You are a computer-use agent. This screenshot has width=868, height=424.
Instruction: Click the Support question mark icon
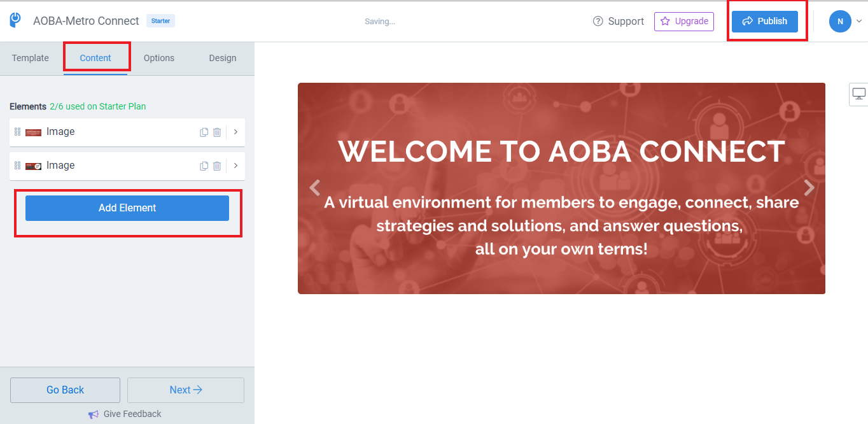click(x=598, y=21)
